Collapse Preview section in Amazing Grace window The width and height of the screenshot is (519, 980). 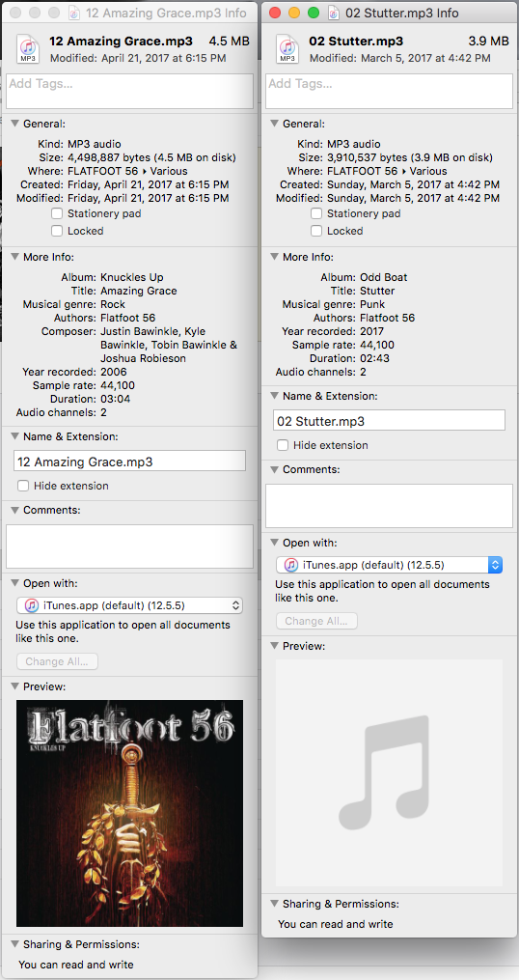coord(15,686)
